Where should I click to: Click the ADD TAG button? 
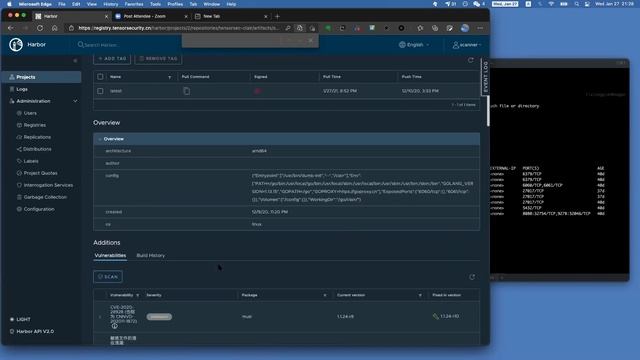point(112,58)
